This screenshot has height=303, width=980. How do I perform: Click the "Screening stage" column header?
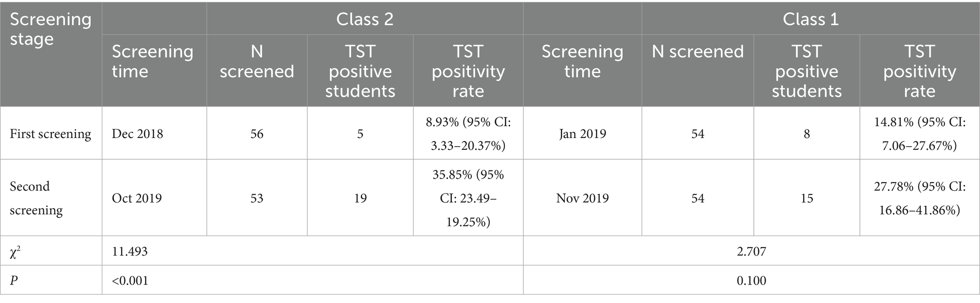coord(50,29)
